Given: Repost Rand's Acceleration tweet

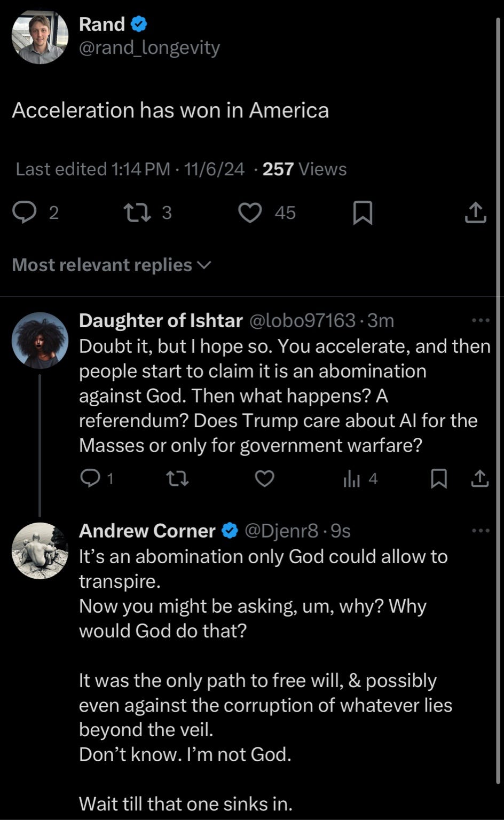Looking at the screenshot, I should point(133,213).
